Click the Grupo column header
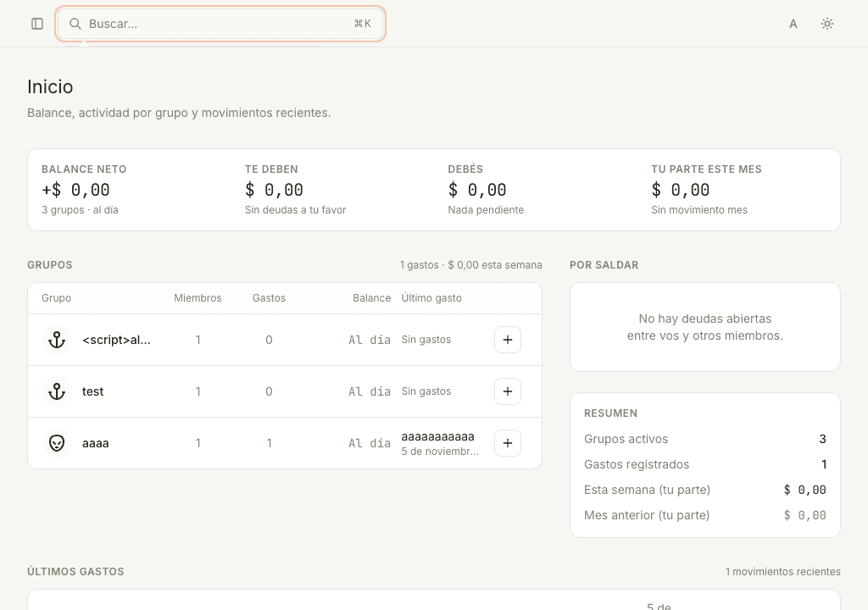Viewport: 868px width, 610px height. tap(57, 298)
